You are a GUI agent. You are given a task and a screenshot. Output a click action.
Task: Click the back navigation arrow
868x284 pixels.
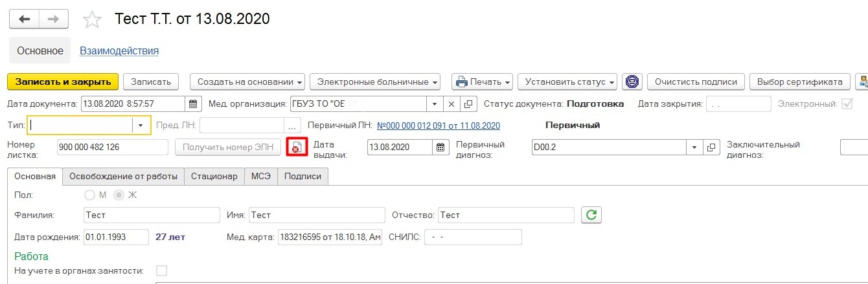coord(24,19)
